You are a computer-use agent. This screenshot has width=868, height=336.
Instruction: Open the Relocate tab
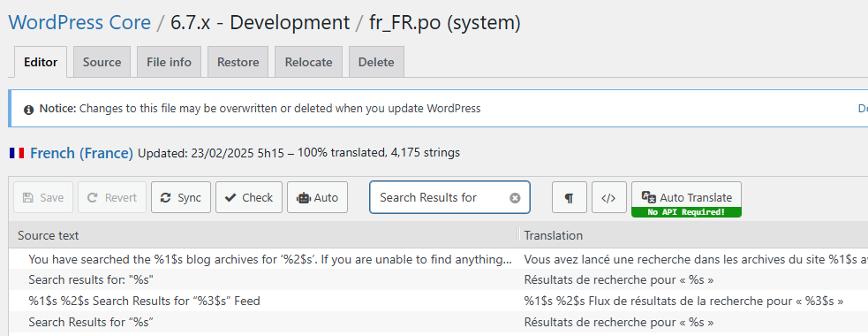pos(308,62)
